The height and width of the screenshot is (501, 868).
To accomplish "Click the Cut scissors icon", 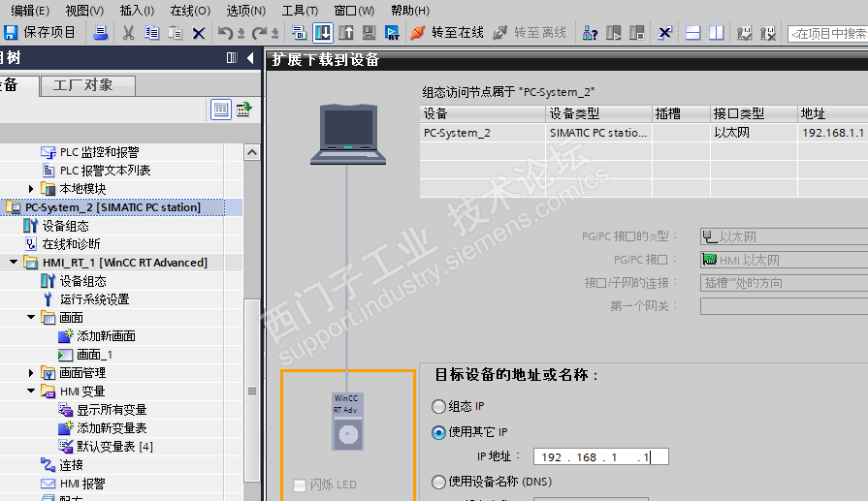I will [x=128, y=33].
